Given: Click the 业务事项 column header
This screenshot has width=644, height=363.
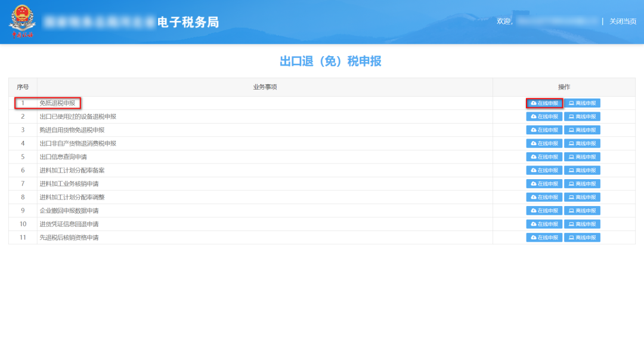Looking at the screenshot, I should [265, 87].
